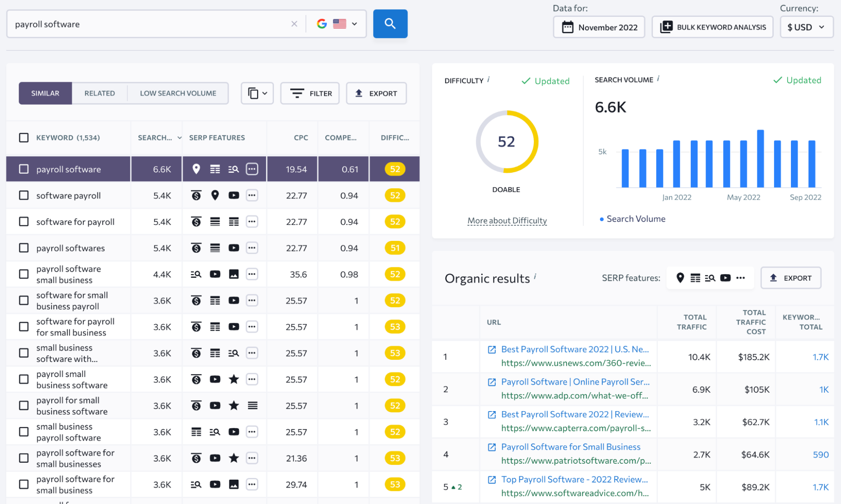
Task: Check the box for payroll software
Action: 24,169
